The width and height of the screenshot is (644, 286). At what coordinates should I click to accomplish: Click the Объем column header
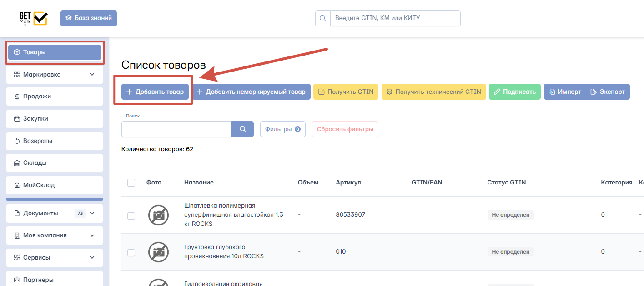pyautogui.click(x=308, y=182)
